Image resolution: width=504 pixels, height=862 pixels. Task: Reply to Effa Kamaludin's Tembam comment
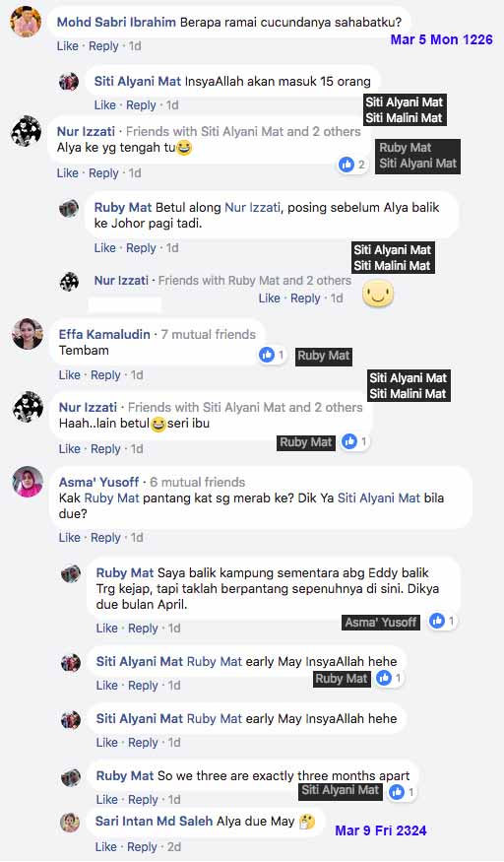point(105,375)
